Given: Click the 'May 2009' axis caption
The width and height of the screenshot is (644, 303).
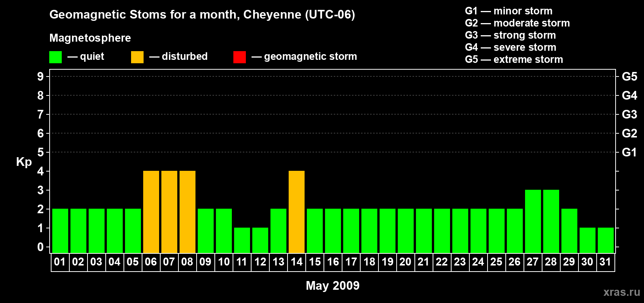Looking at the screenshot, I should tap(333, 286).
